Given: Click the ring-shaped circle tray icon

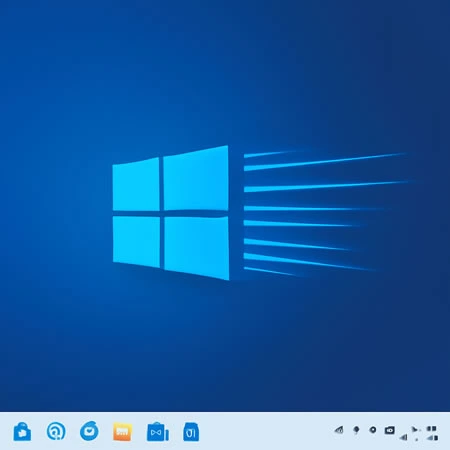Looking at the screenshot, I should (373, 430).
